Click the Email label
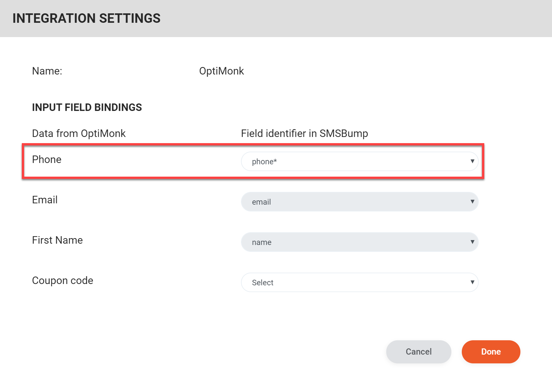 (45, 200)
